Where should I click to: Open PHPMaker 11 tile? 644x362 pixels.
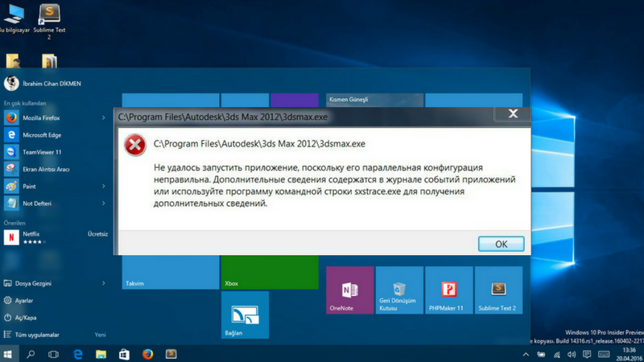click(449, 290)
